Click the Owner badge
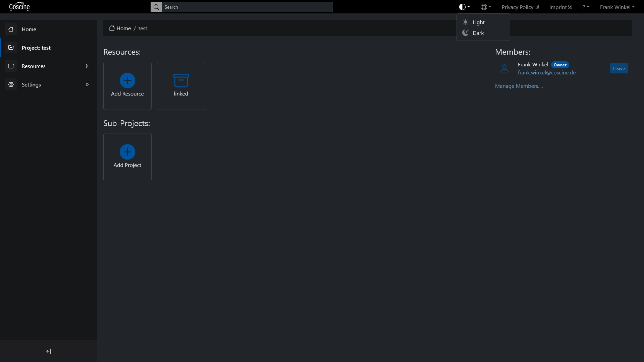 tap(560, 65)
